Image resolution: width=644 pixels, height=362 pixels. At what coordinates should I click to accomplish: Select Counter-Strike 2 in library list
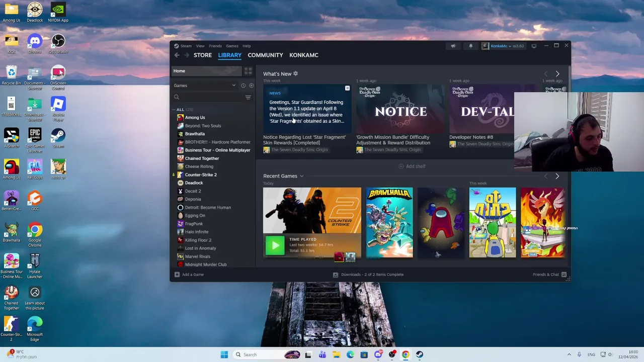click(201, 175)
